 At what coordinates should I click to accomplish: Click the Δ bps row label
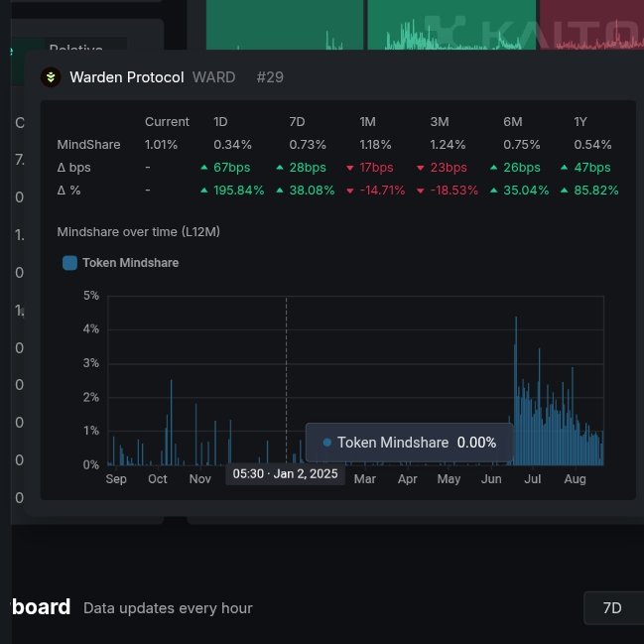74,168
